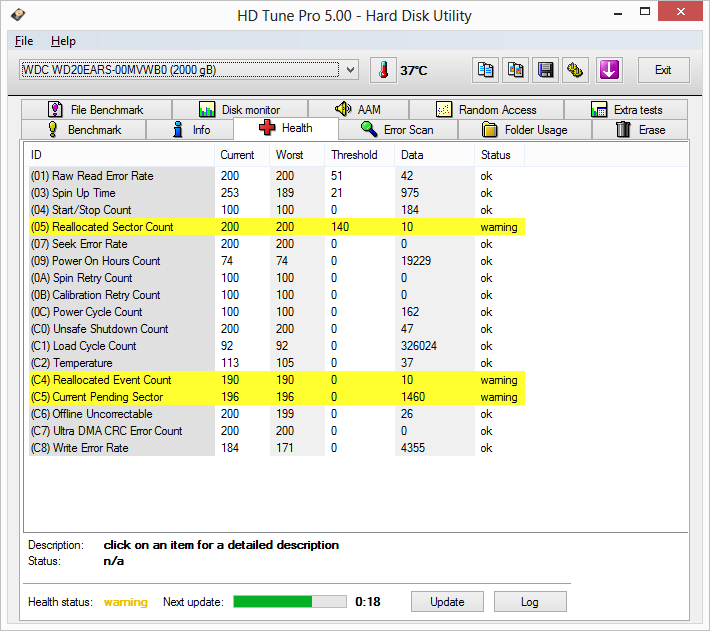Click the data value 4355
Screen dimensions: 710x631
click(x=413, y=448)
